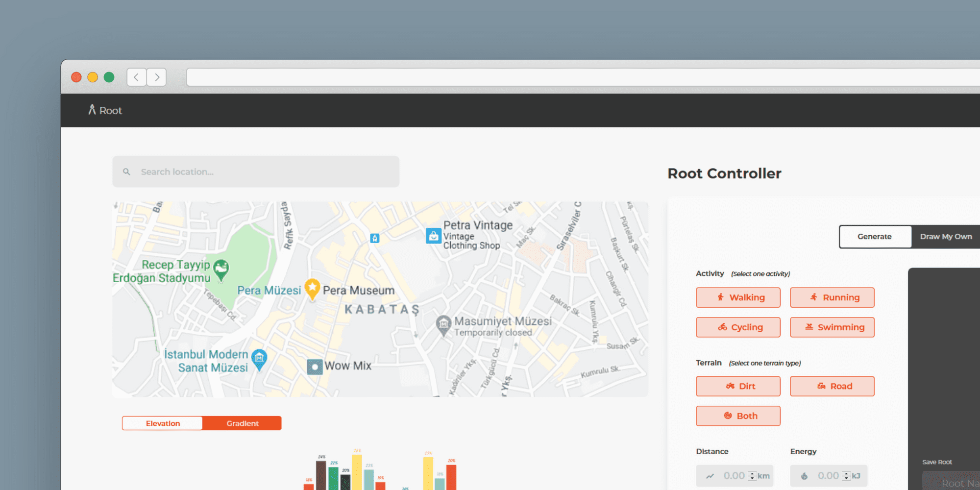
Task: Select the Cycling activity
Action: (738, 327)
